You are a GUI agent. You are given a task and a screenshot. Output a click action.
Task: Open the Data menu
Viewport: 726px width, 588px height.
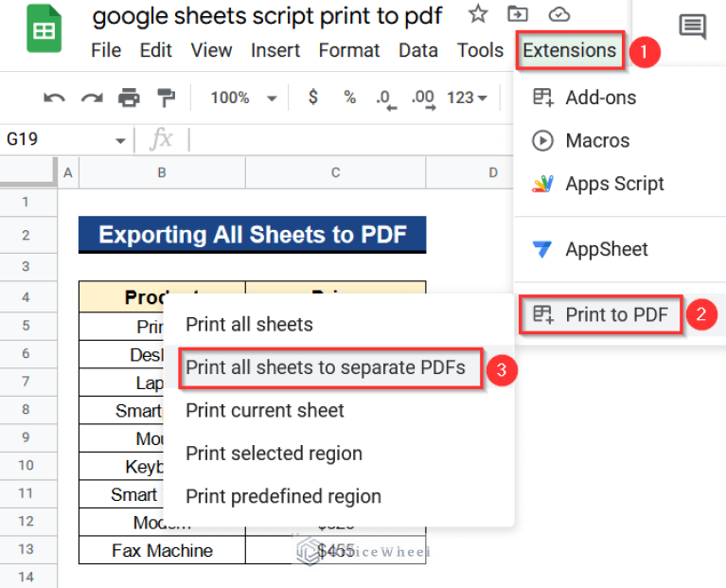418,50
